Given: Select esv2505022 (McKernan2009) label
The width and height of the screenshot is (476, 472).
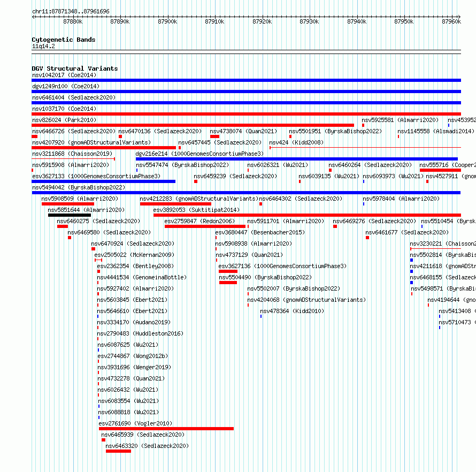Looking at the screenshot, I should 134,255.
